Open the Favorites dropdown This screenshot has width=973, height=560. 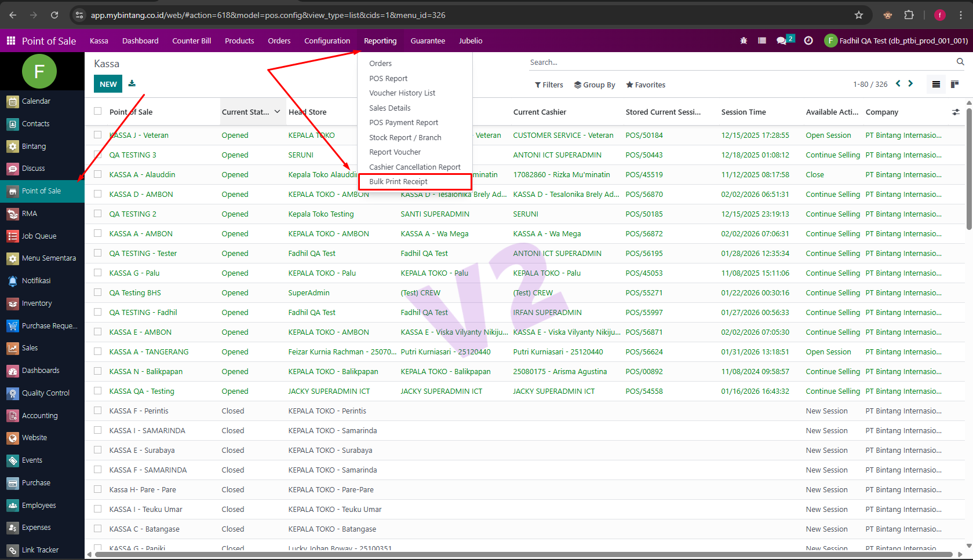coord(646,85)
